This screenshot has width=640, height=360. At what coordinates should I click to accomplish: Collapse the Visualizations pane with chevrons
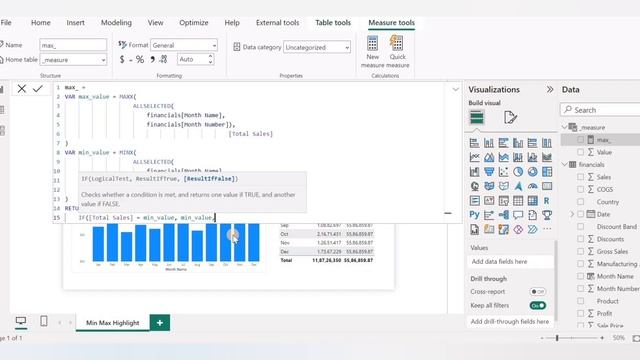[550, 89]
